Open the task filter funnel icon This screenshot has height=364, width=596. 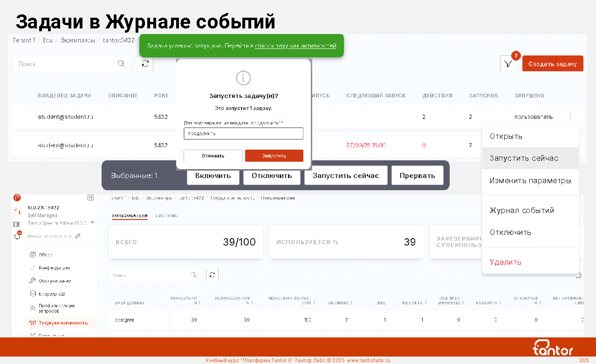(508, 64)
